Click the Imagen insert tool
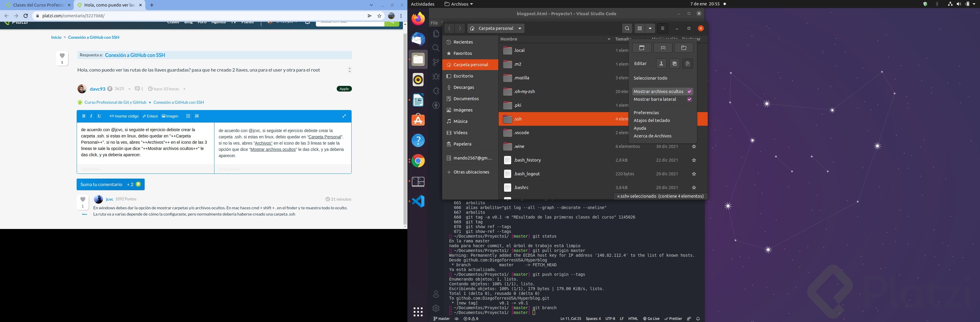 (170, 116)
